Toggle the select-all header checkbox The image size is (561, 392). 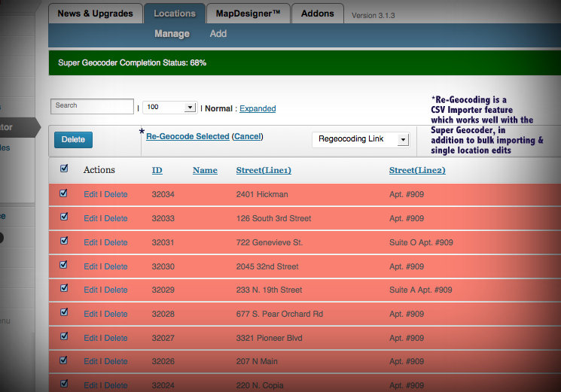[x=64, y=169]
